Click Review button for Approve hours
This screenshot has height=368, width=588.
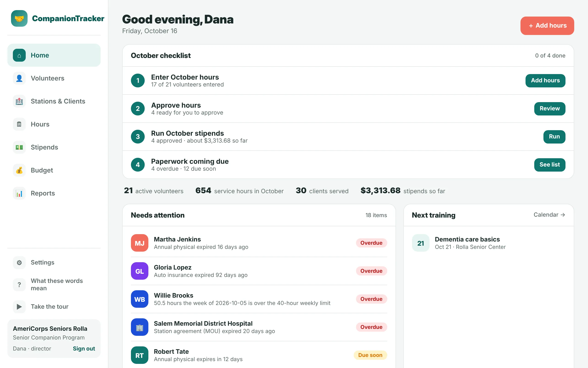(550, 109)
